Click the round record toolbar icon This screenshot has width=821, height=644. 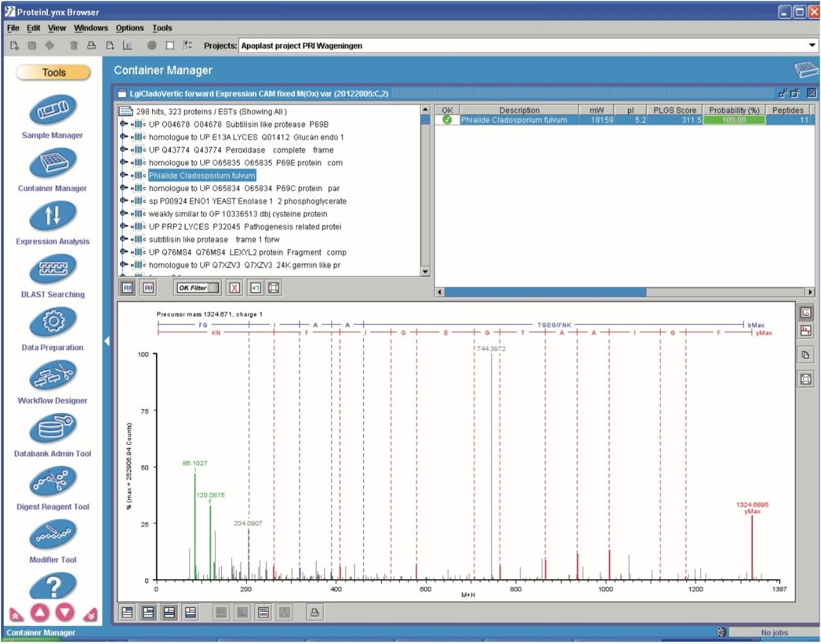[152, 46]
